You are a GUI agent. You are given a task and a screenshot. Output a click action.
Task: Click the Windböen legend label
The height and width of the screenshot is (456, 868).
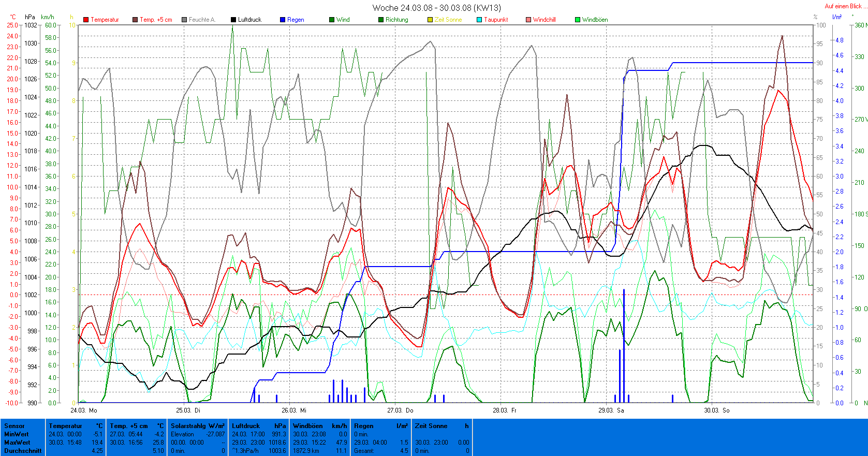point(595,20)
